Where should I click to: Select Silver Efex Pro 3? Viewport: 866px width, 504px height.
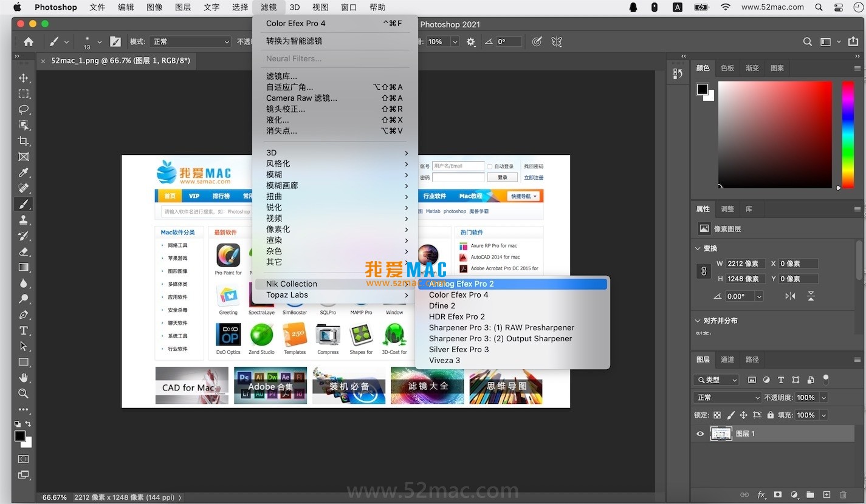pos(512,350)
